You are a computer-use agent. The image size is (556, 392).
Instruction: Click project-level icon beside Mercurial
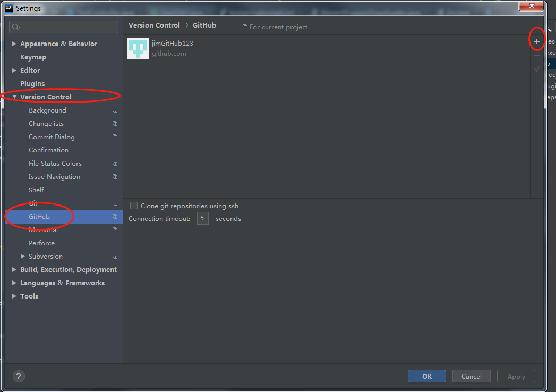115,230
